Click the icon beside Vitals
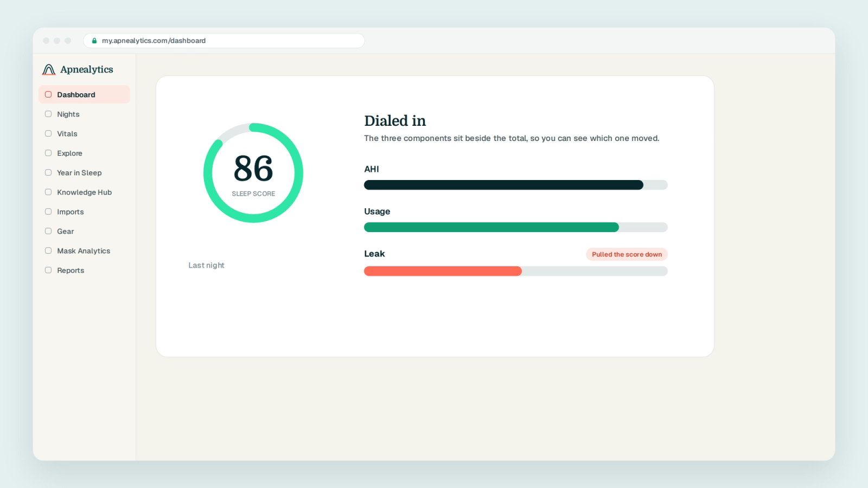Viewport: 868px width, 488px height. pos(48,133)
